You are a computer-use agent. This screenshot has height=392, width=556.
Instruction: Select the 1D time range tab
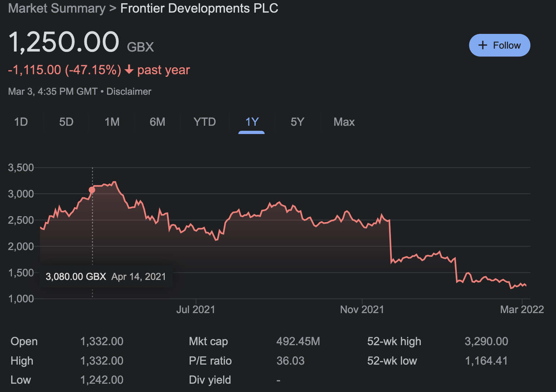[21, 122]
